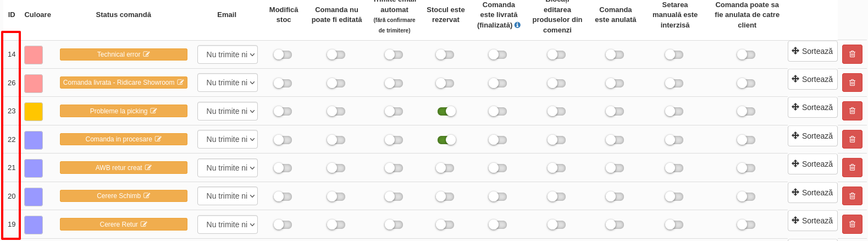Click Sortează button for Cerere Schimb row
This screenshot has height=241, width=868.
(x=812, y=193)
